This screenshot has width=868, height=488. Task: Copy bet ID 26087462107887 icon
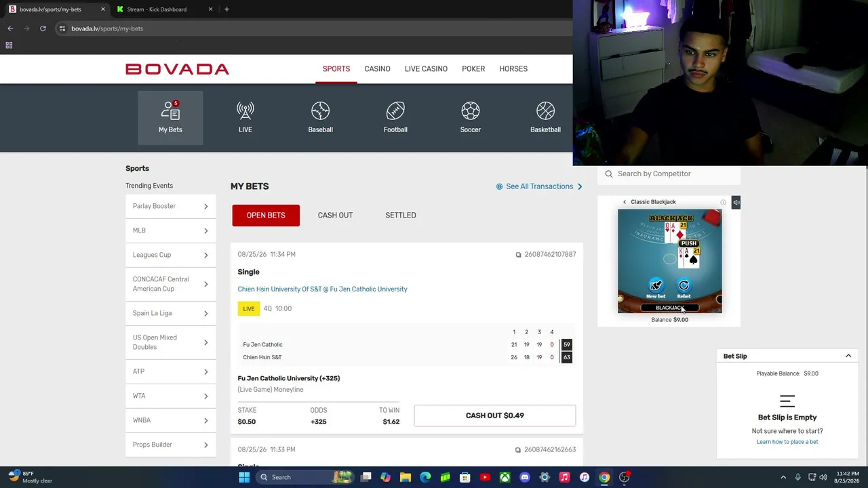click(518, 255)
